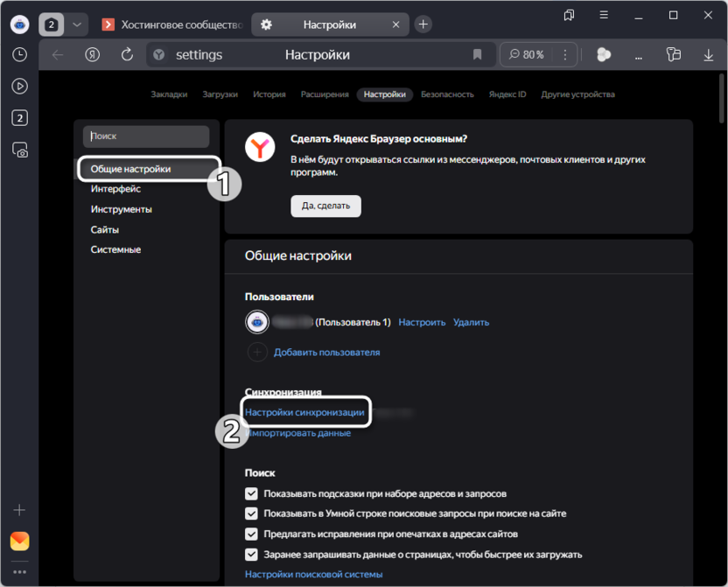Open the tab groups counter button
Viewport: 728px width, 587px height.
51,24
